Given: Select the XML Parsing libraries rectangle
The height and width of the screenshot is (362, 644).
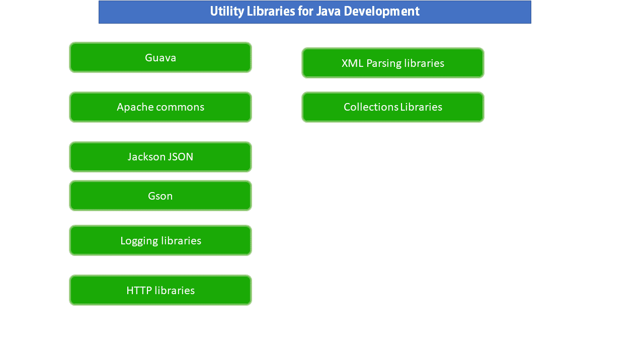Looking at the screenshot, I should pos(393,63).
